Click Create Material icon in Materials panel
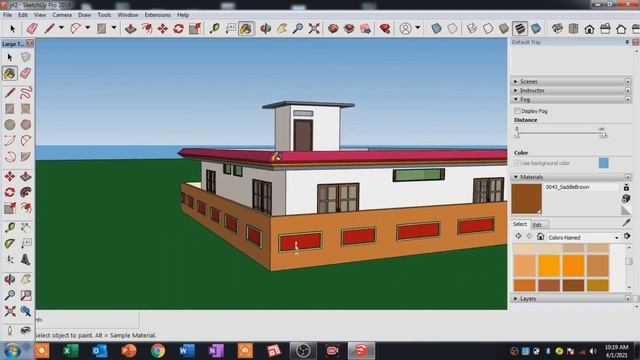The width and height of the screenshot is (640, 360). tap(626, 198)
